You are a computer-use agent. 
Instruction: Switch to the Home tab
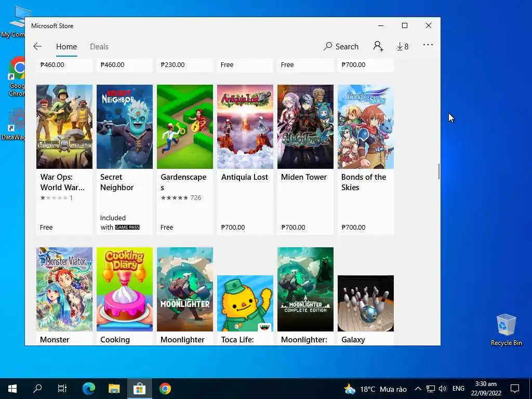click(66, 46)
